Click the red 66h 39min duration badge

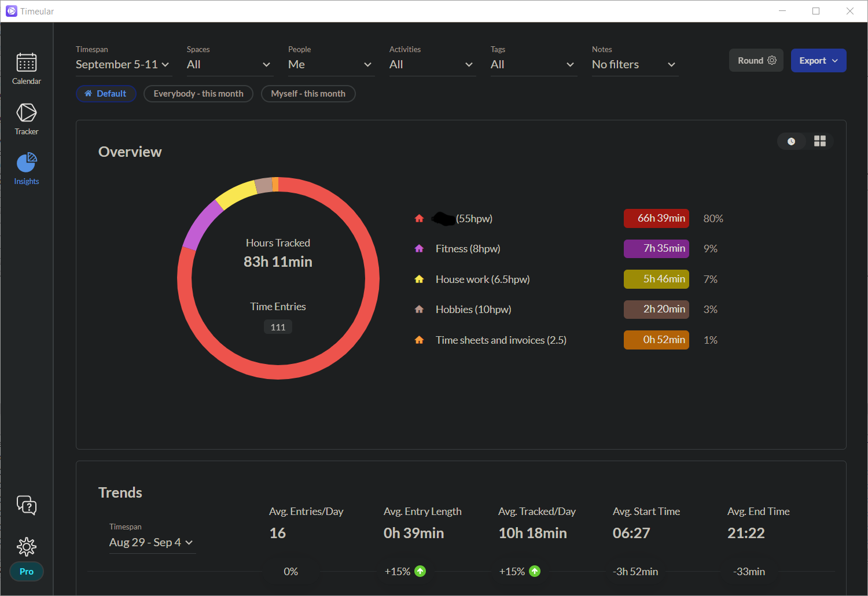(x=656, y=218)
